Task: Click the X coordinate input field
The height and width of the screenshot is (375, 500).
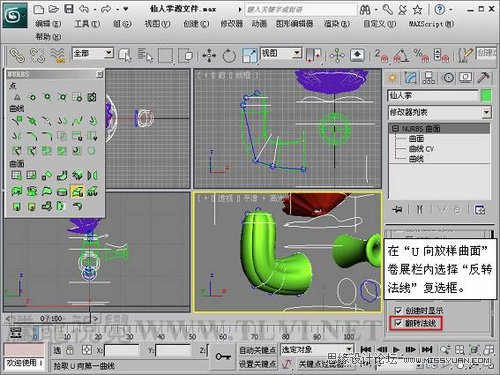Action: coord(121,350)
